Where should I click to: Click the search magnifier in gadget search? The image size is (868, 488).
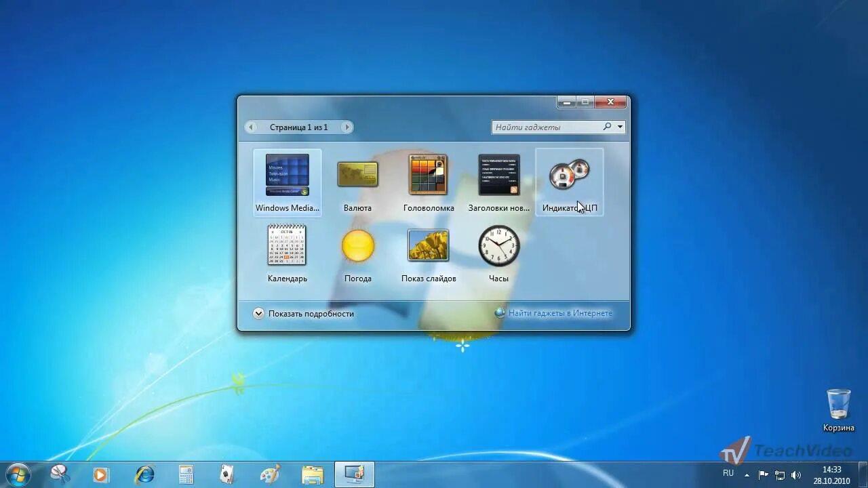point(607,127)
